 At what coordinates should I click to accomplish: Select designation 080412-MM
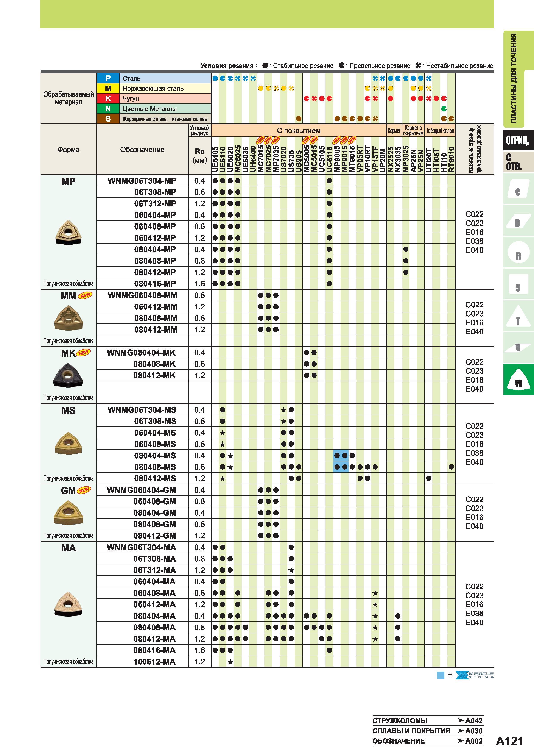click(x=156, y=330)
